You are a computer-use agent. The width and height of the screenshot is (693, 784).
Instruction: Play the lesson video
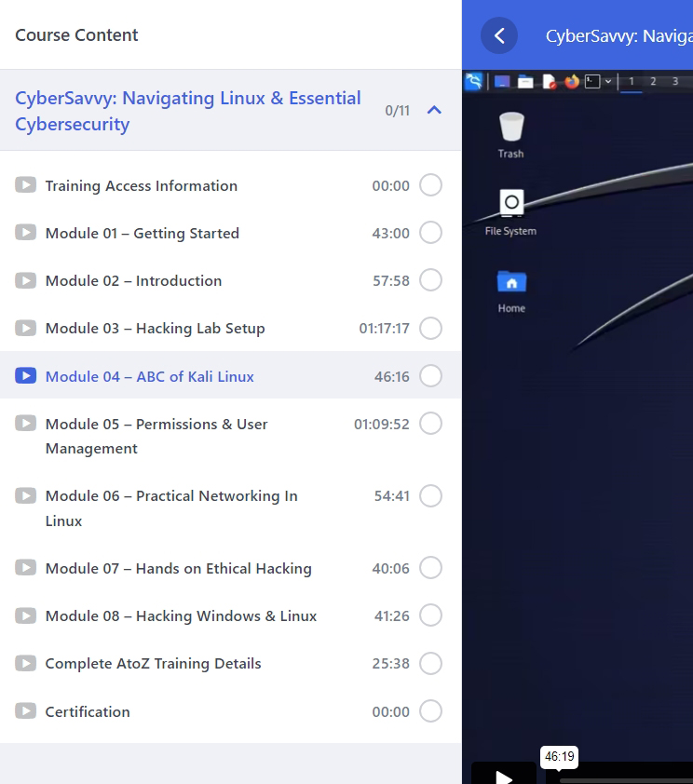[x=503, y=775]
